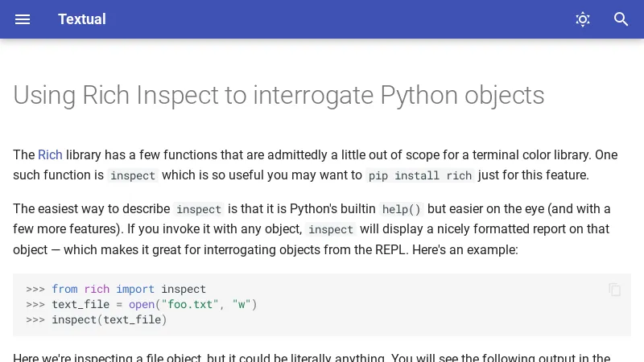Click the inline code 'pip install rich'
Viewport: 644px width, 362px height.
[419, 175]
